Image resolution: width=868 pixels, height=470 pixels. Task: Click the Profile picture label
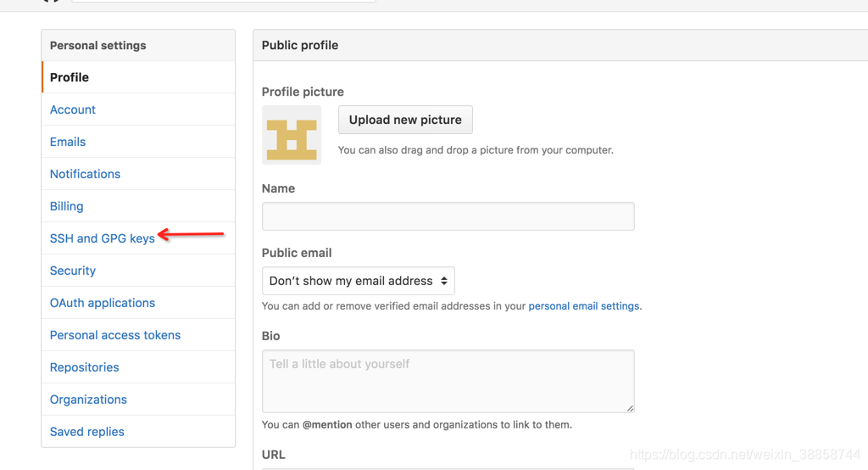tap(303, 92)
